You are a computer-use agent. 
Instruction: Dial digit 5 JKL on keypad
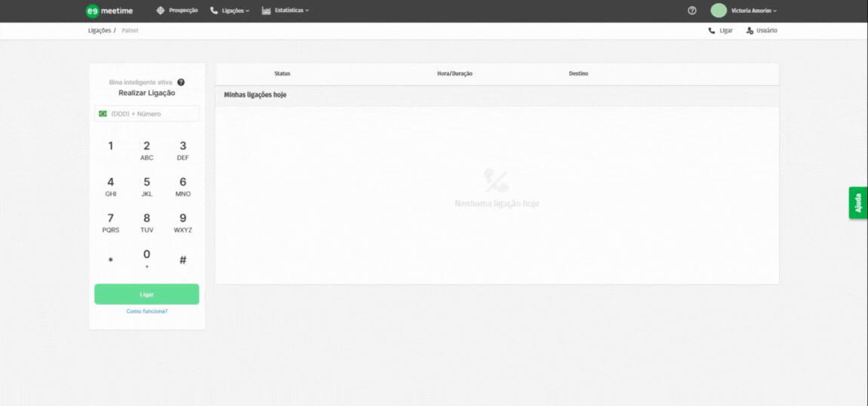(x=146, y=187)
